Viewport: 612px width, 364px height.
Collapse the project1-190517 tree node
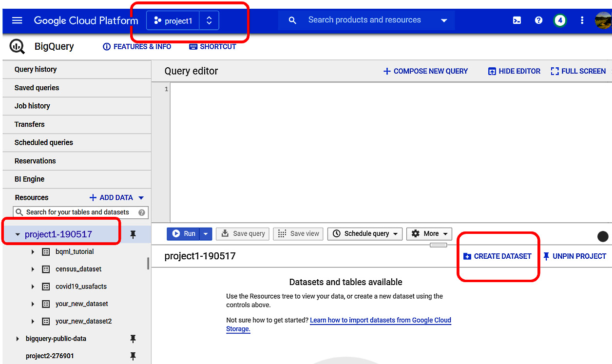[18, 234]
